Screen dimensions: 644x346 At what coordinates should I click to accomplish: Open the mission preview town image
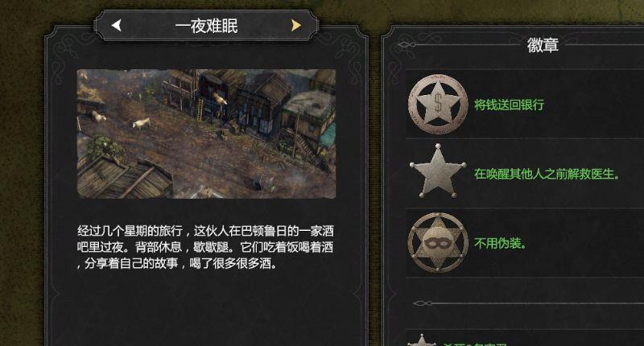point(207,134)
